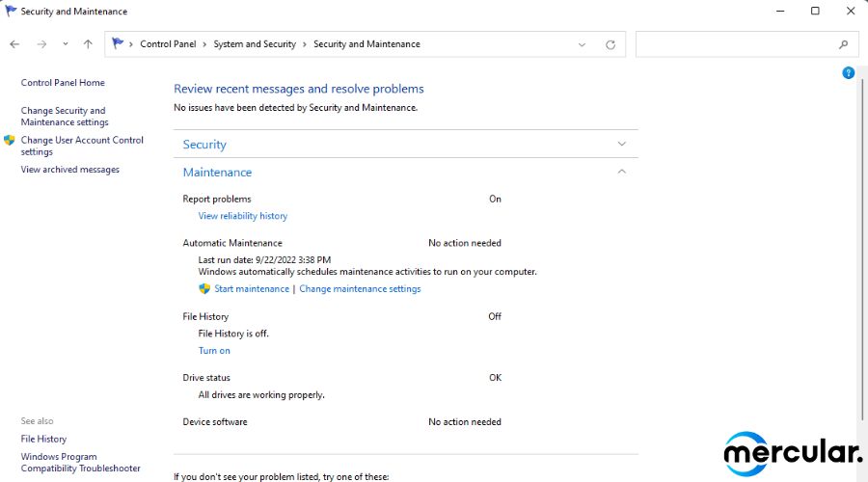Open View reliability history link
This screenshot has width=868, height=482.
click(x=243, y=216)
